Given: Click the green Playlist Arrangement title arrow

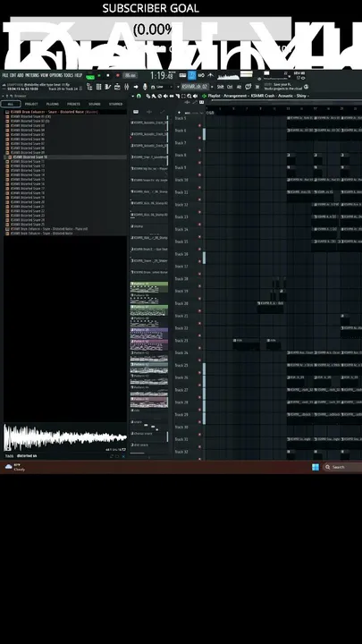Looking at the screenshot, I should (x=204, y=96).
